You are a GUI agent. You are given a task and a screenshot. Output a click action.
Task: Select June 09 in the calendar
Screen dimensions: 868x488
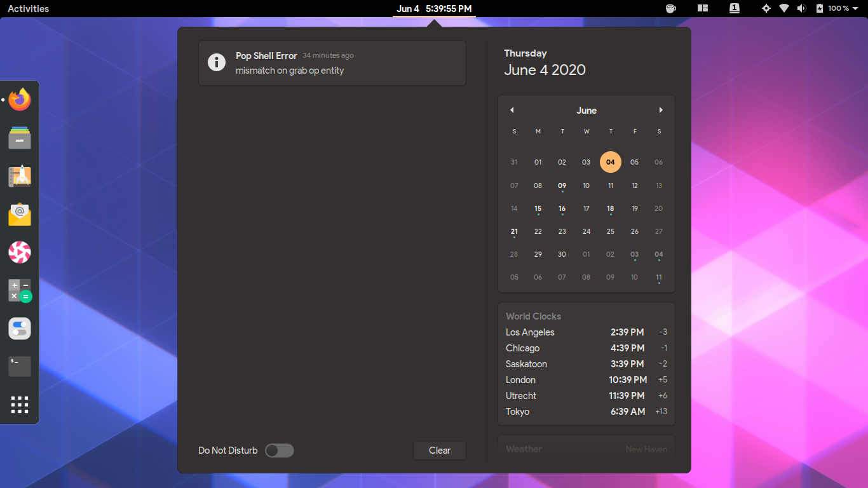point(562,186)
